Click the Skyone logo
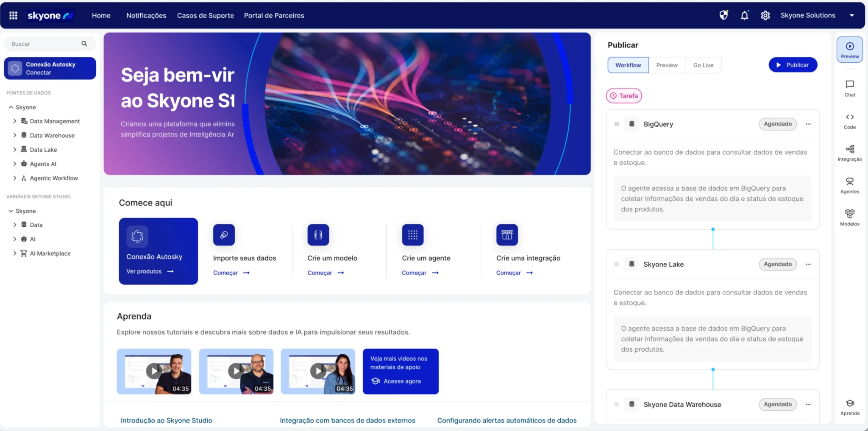This screenshot has width=868, height=431. click(x=50, y=16)
